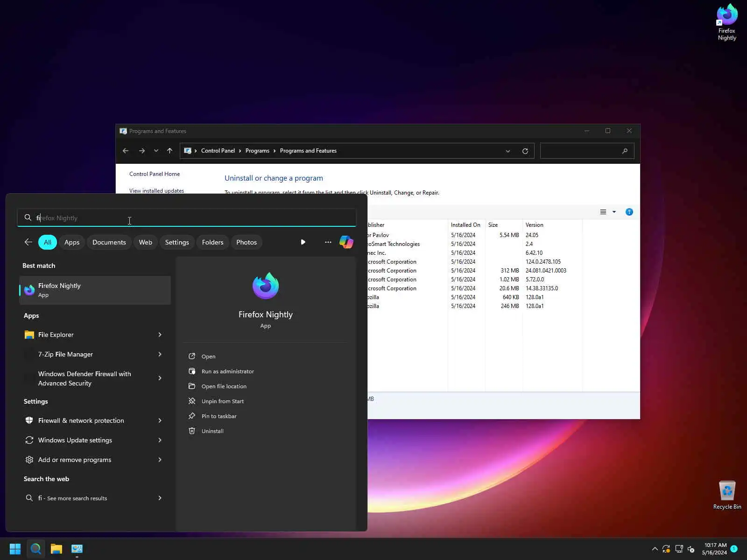This screenshot has height=560, width=747.
Task: Open recent locations dropdown in Control Panel
Action: pyautogui.click(x=156, y=151)
